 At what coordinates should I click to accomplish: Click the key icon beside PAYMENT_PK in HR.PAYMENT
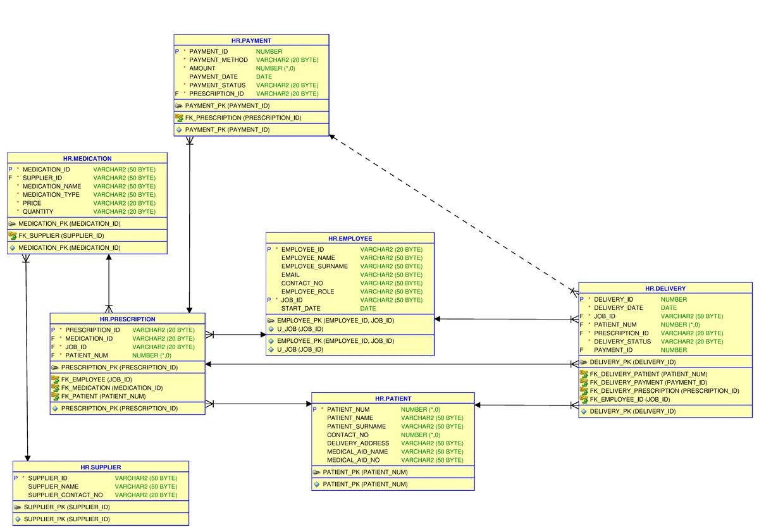coord(179,106)
